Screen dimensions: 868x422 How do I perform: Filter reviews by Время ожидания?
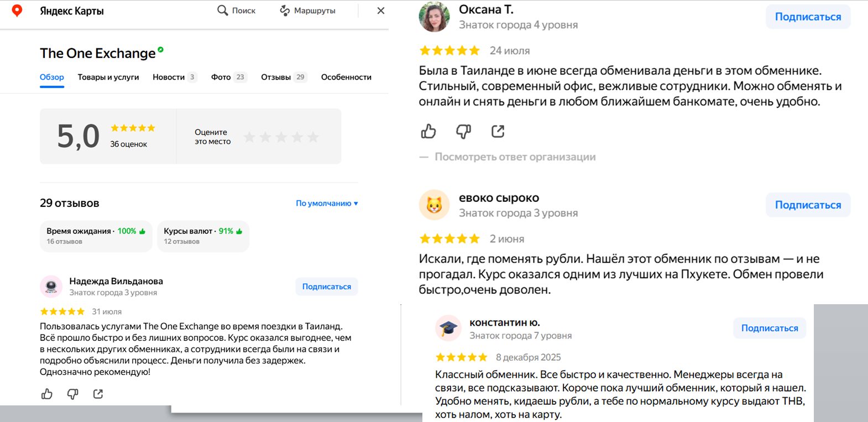click(x=96, y=236)
